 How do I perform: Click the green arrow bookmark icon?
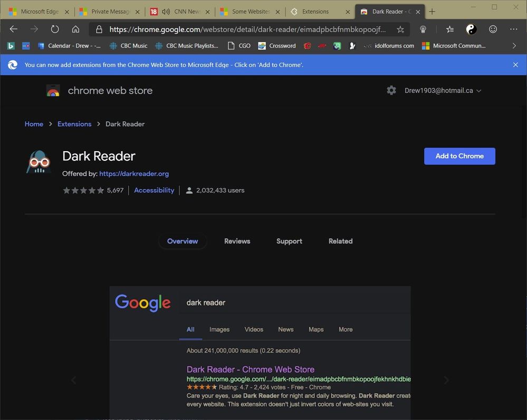pyautogui.click(x=337, y=46)
